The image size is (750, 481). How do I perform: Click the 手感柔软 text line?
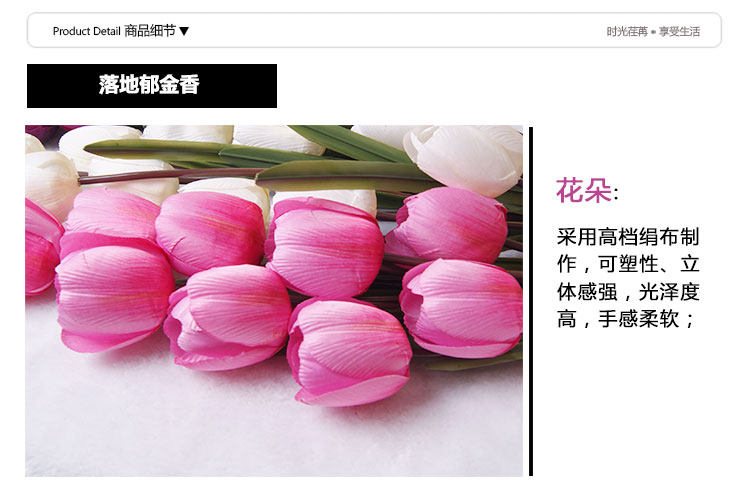638,318
